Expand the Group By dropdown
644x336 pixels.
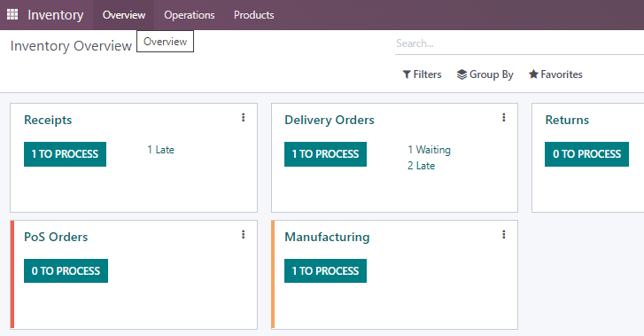485,74
